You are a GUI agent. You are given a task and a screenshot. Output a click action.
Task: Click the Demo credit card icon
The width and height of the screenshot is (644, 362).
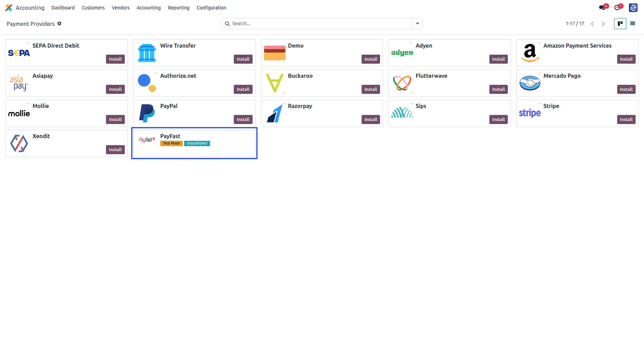click(x=275, y=53)
